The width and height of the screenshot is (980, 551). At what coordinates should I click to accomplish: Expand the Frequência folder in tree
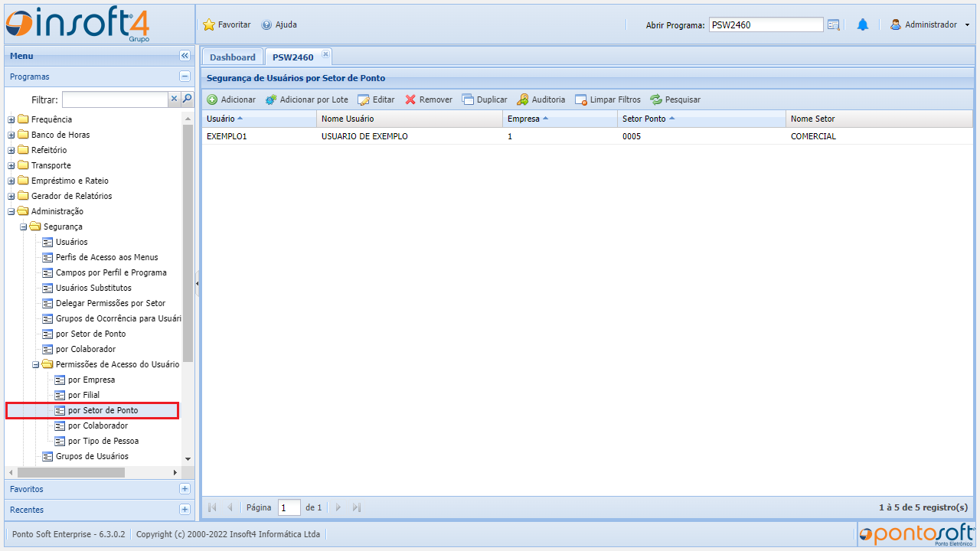[x=11, y=119]
